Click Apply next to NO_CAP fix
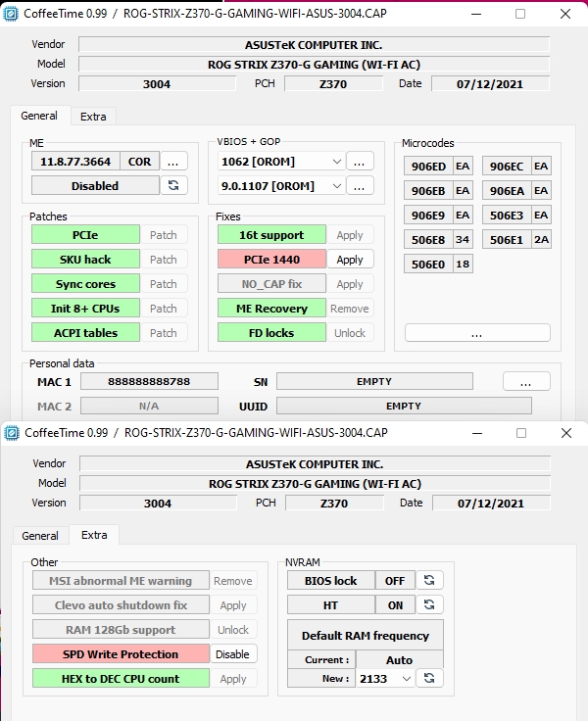Screen dimensions: 588x721 pyautogui.click(x=350, y=284)
